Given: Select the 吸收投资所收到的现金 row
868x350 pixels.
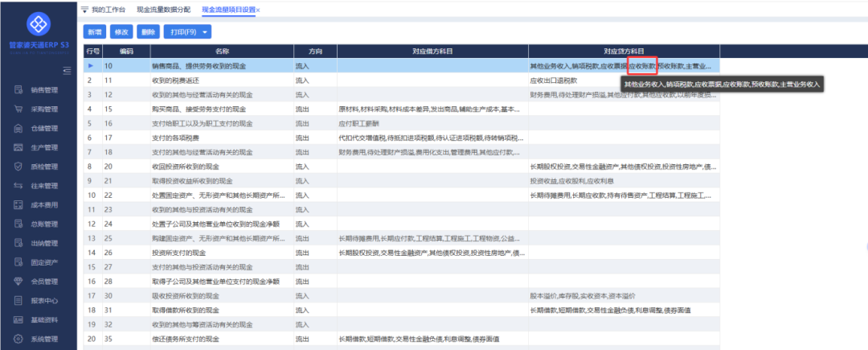Looking at the screenshot, I should (x=402, y=296).
